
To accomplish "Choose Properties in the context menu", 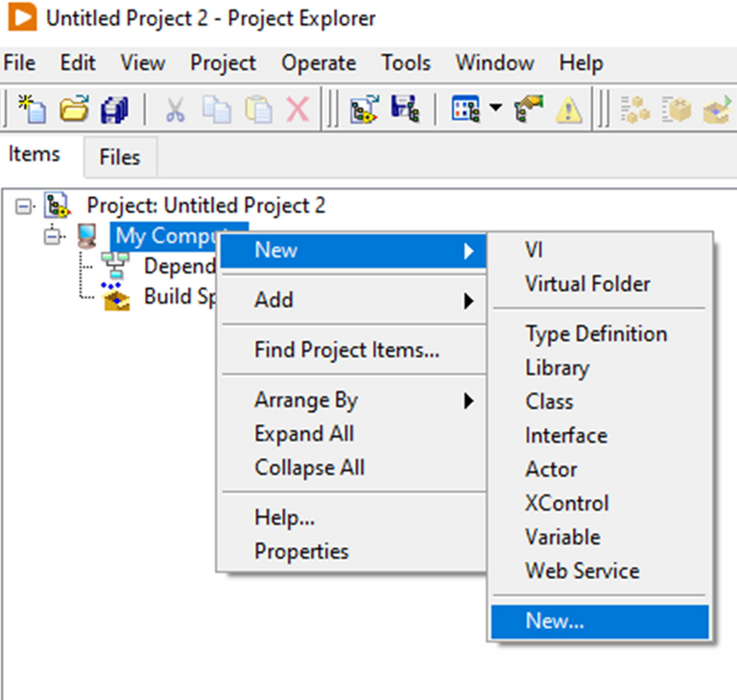I will pyautogui.click(x=353, y=551).
